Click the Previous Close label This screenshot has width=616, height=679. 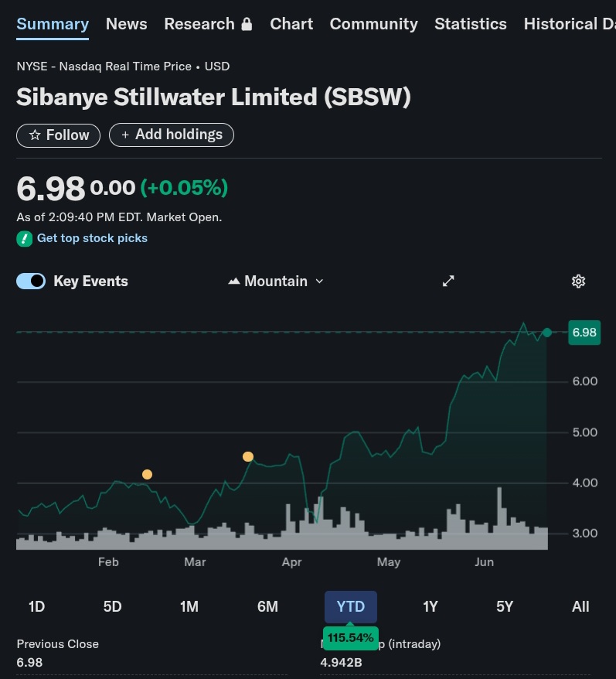(x=57, y=644)
